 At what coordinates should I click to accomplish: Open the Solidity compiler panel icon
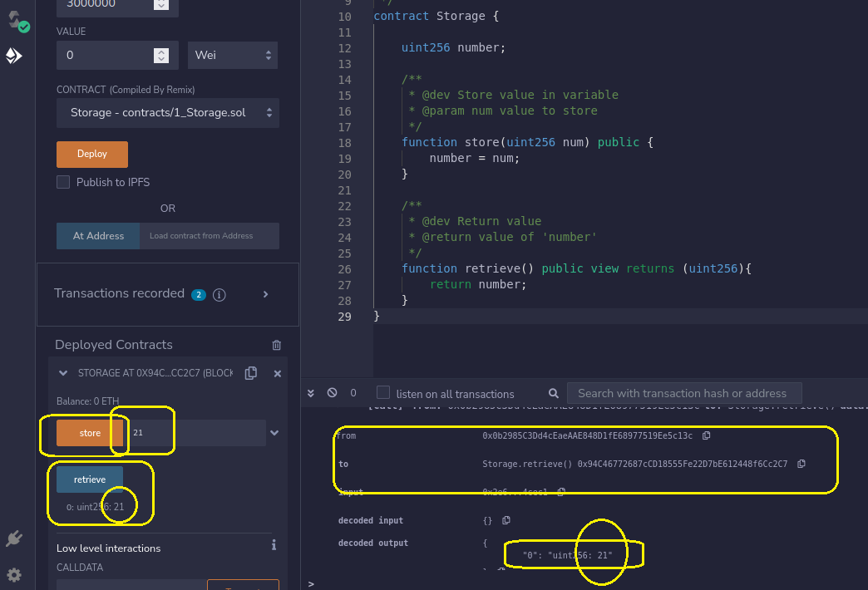[17, 20]
